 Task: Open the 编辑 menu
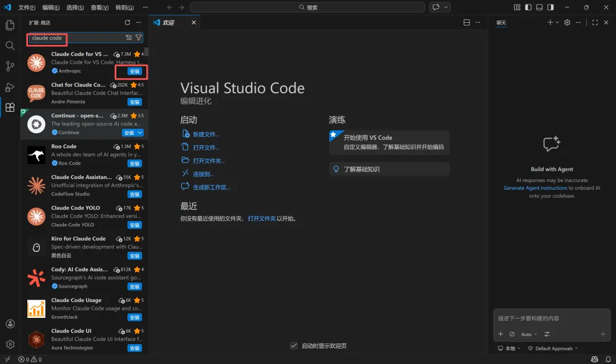tap(51, 7)
